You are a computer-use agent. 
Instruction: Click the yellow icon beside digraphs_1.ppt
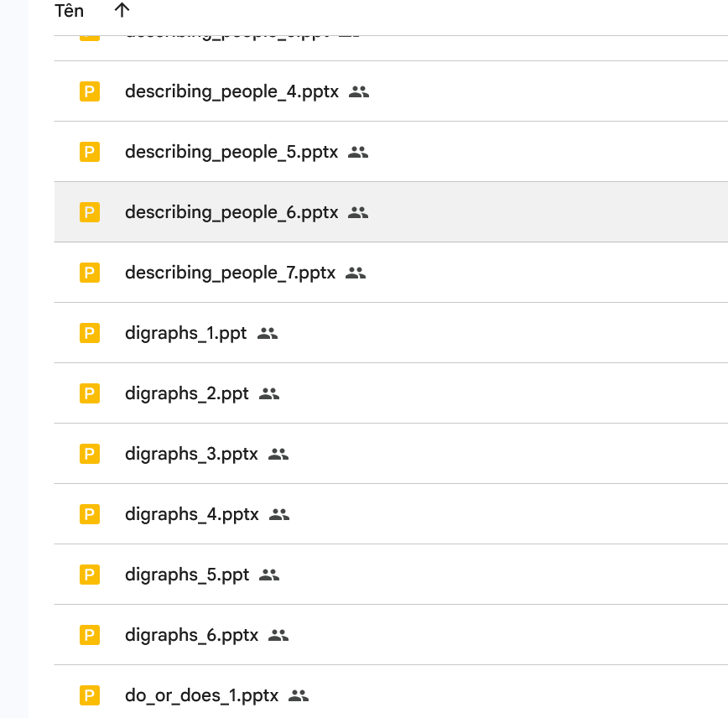pos(90,333)
